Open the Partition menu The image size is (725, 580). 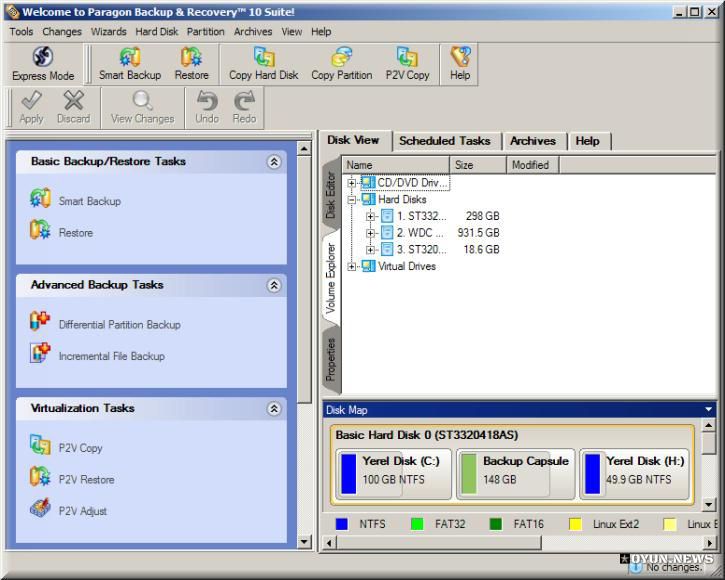point(205,31)
